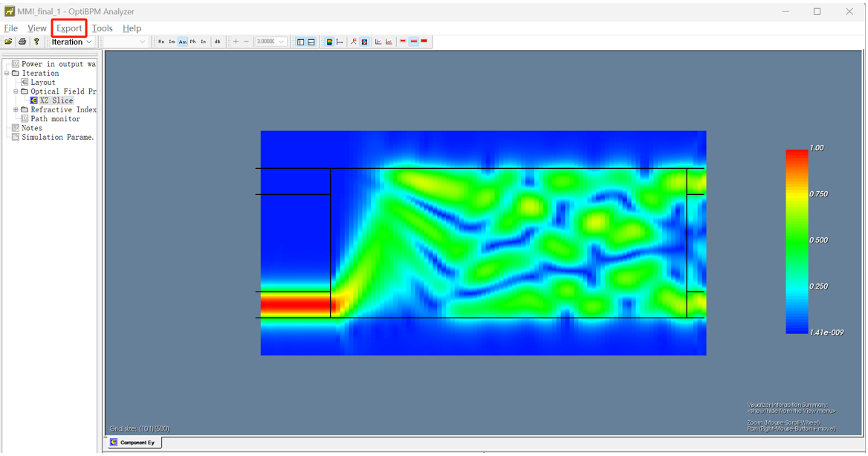Image resolution: width=868 pixels, height=456 pixels.
Task: Expand the Refractive Index tree folder
Action: pos(16,110)
